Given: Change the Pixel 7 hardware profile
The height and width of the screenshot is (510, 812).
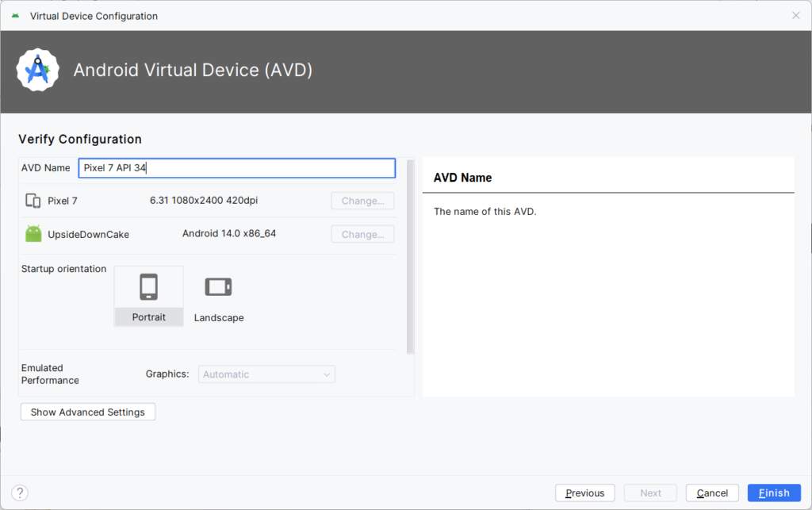Looking at the screenshot, I should point(362,201).
